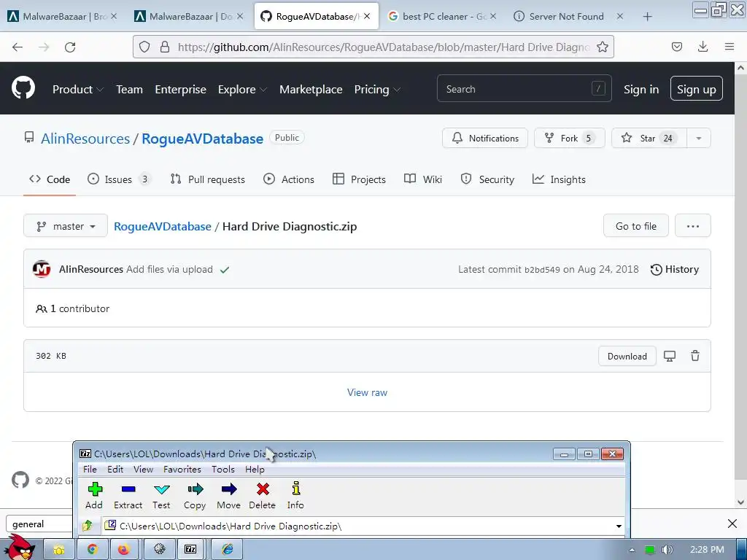Open the Security repository tab
Screen dimensions: 747x560
pyautogui.click(x=487, y=179)
